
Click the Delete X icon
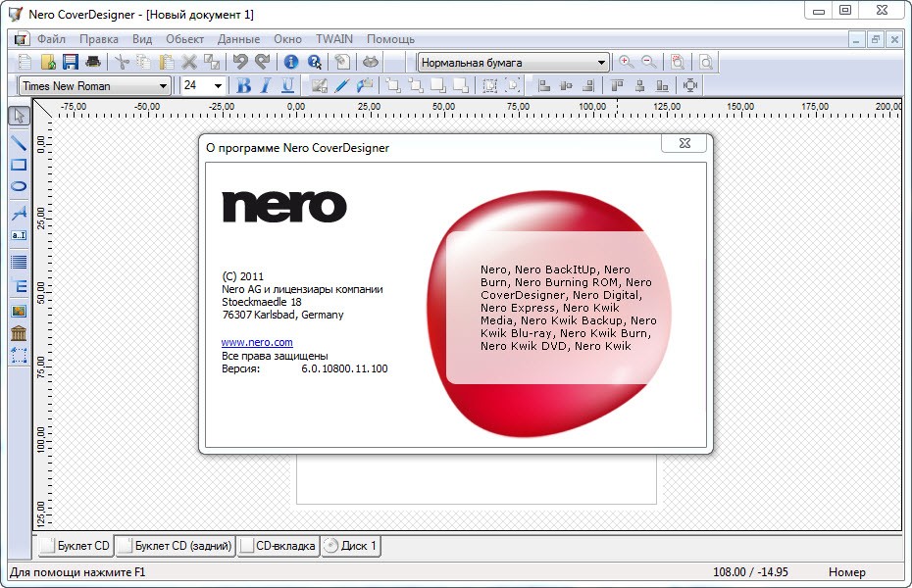pyautogui.click(x=189, y=62)
